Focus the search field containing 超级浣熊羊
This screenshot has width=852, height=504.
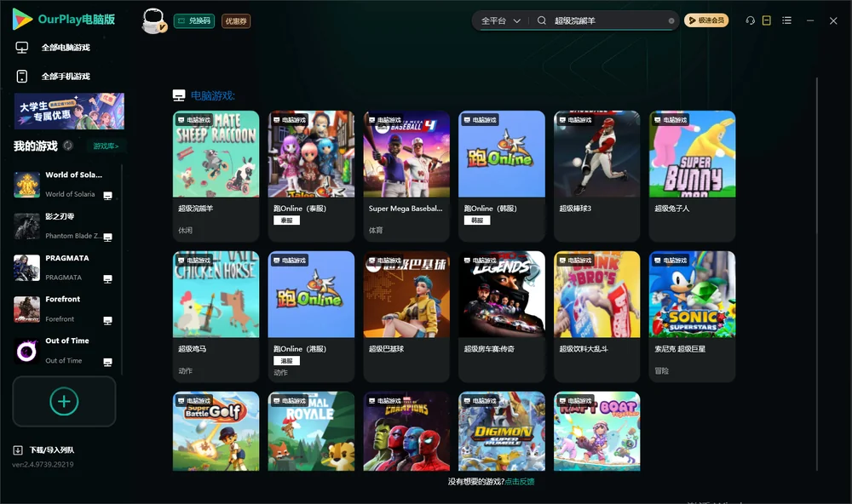608,20
